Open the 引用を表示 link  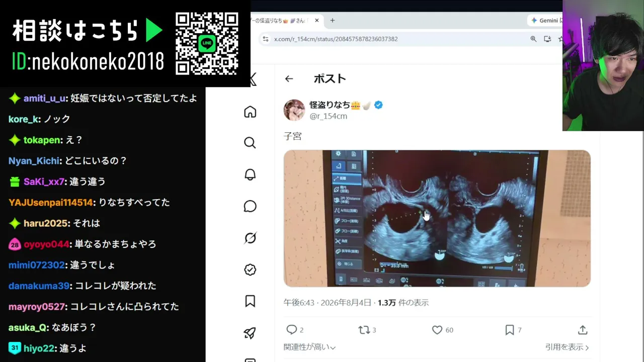click(567, 347)
